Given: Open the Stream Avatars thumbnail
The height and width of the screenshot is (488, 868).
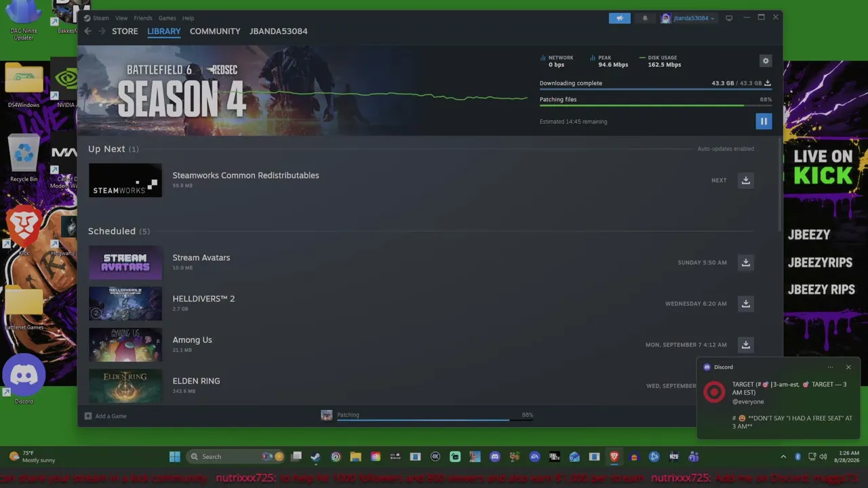Looking at the screenshot, I should (125, 262).
